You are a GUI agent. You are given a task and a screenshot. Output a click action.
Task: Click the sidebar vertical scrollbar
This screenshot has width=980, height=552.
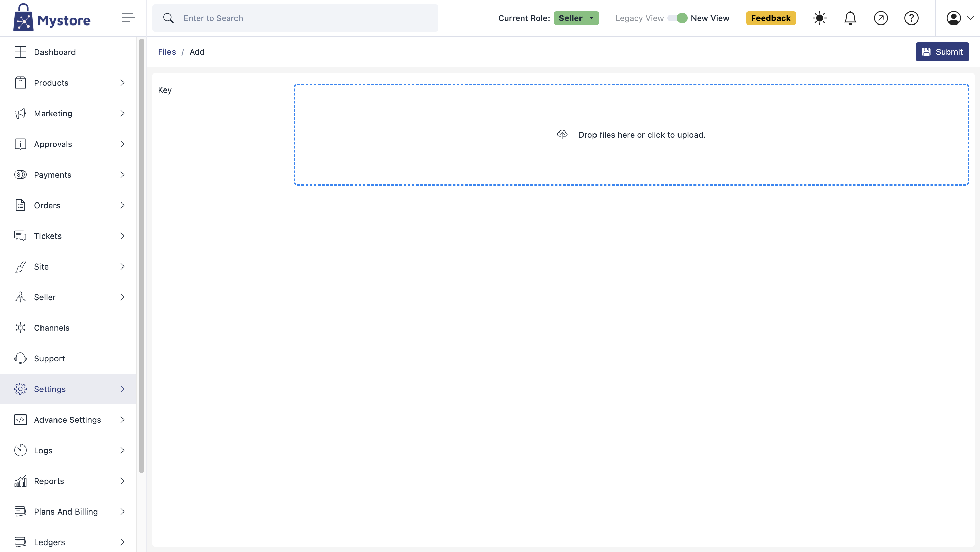[142, 256]
